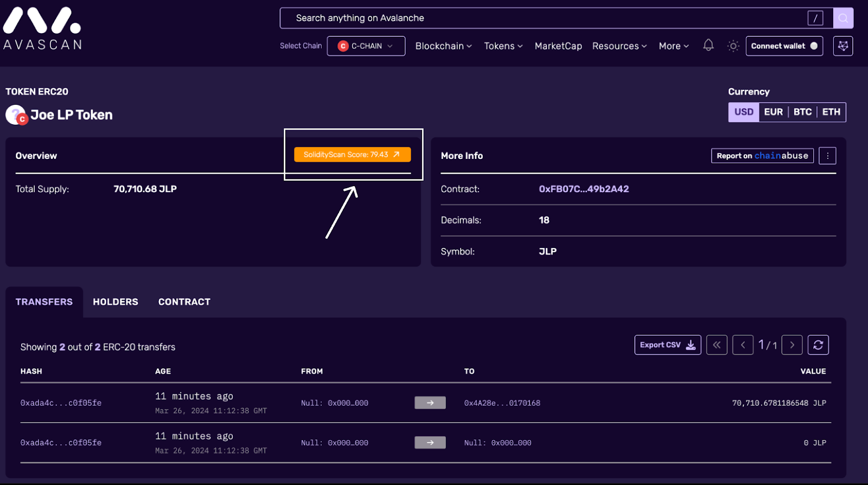Click the refresh transfers icon
This screenshot has height=485, width=868.
818,345
